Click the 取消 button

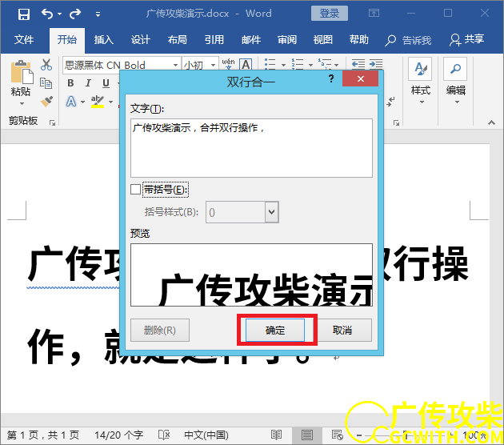pyautogui.click(x=342, y=331)
